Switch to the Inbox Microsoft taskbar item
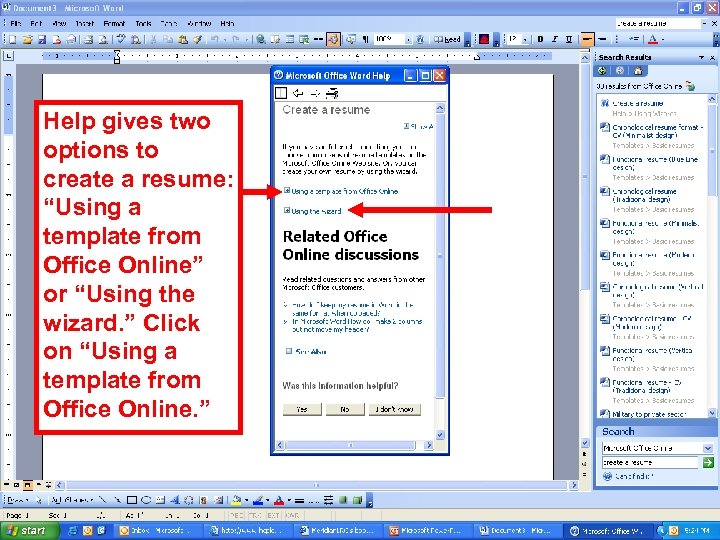 point(157,531)
